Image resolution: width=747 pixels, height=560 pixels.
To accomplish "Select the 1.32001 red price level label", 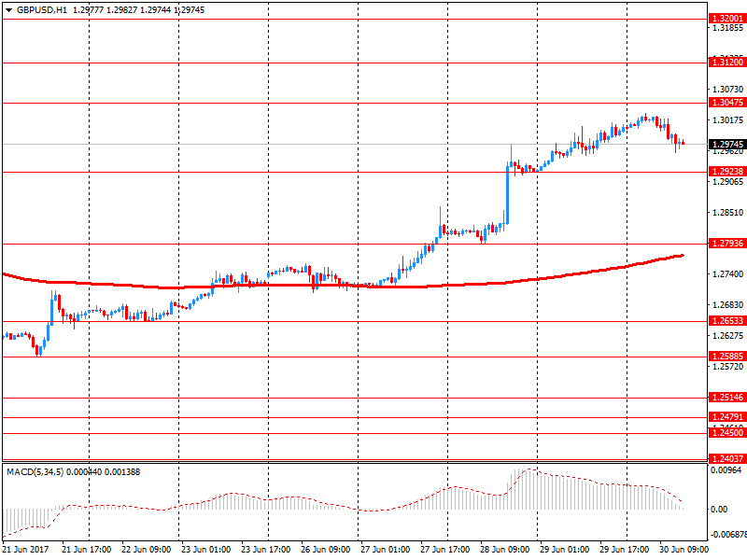I will pos(727,19).
